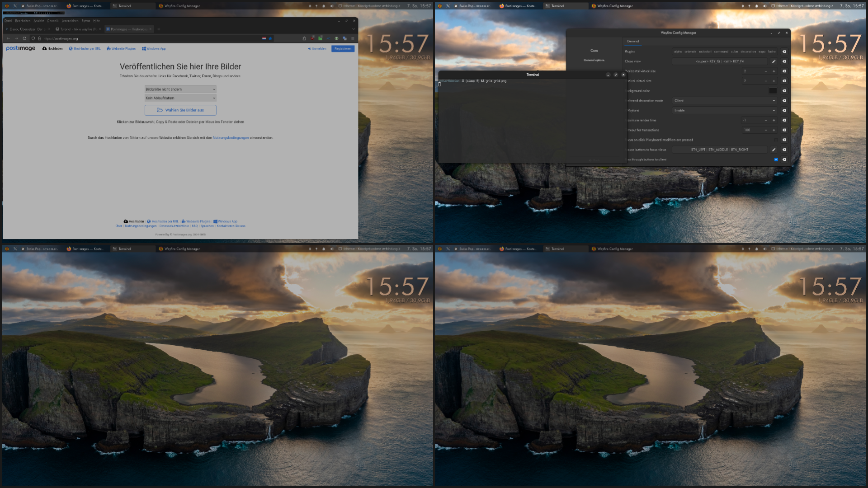Viewport: 868px width, 488px height.
Task: Reload the postimages.org page
Action: 24,38
